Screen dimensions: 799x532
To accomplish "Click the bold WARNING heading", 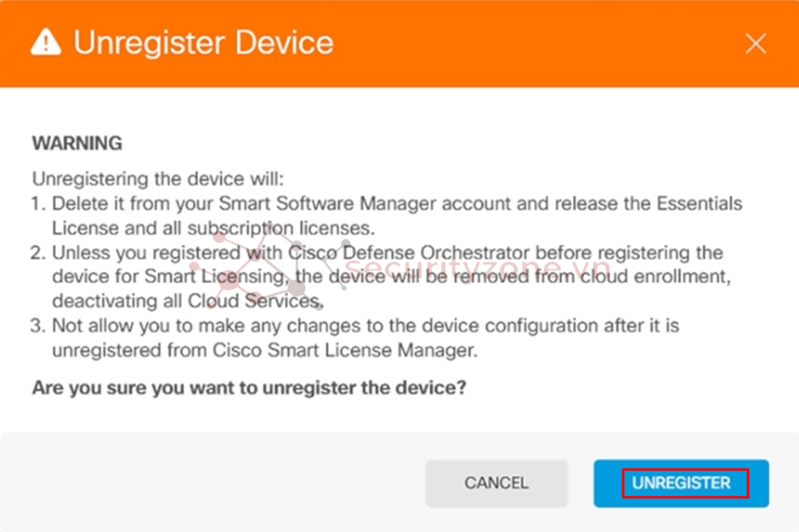I will [77, 144].
